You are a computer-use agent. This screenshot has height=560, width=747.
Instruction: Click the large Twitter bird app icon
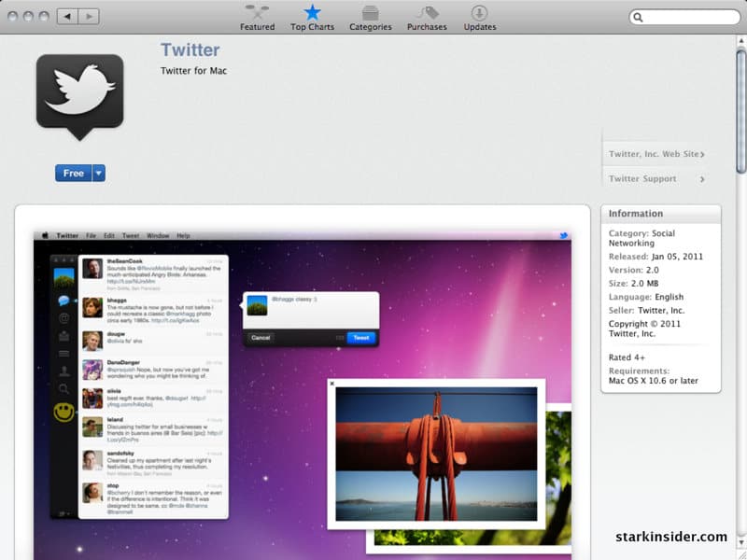click(x=79, y=95)
